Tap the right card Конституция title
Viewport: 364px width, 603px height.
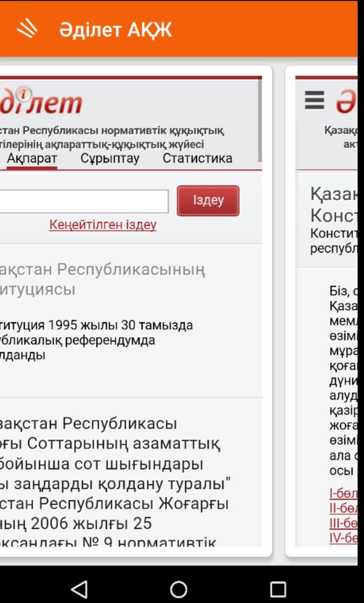coord(334,205)
